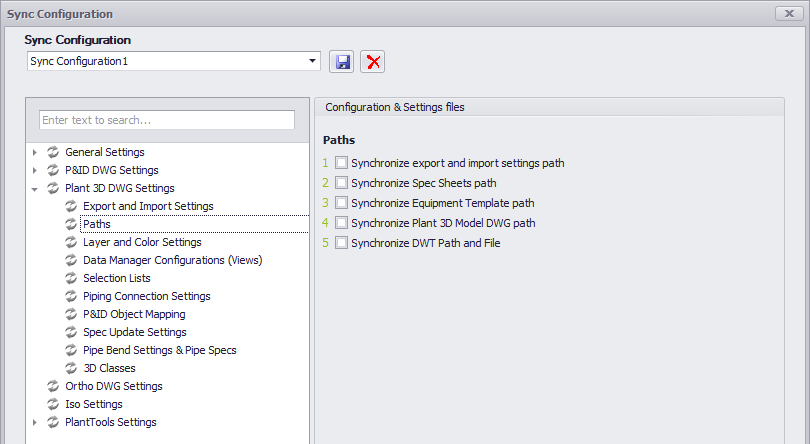This screenshot has width=810, height=444.
Task: Click the sync icon beside Iso Settings
Action: coord(53,404)
